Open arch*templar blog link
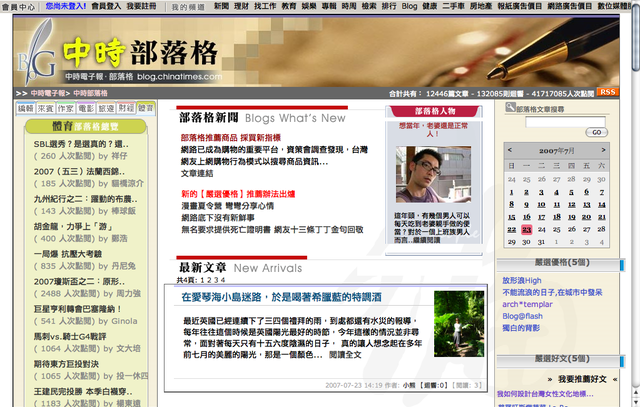 coord(527,304)
